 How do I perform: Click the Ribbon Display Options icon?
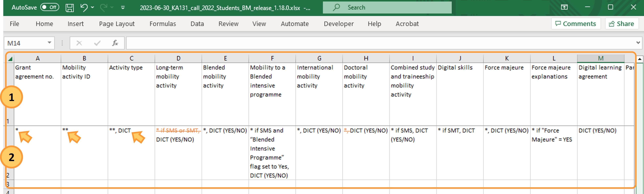coord(564,7)
